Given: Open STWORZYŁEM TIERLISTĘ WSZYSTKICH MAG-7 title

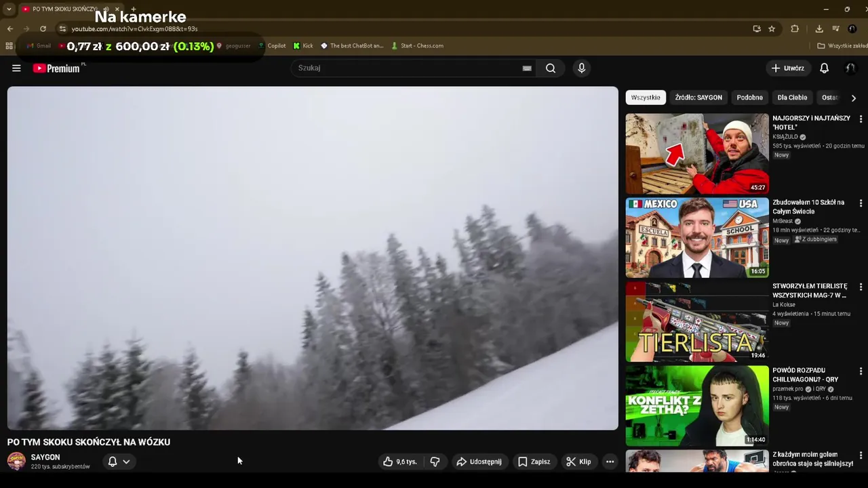Looking at the screenshot, I should (810, 291).
